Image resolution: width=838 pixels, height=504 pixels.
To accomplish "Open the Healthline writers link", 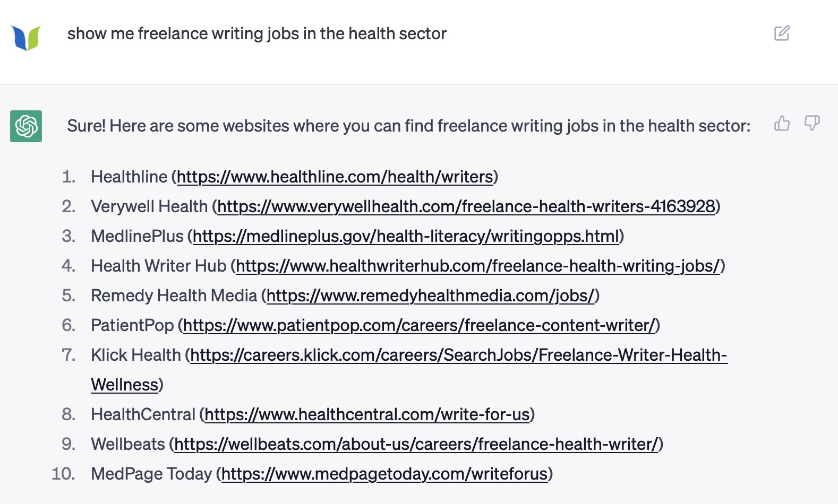I will pyautogui.click(x=335, y=177).
